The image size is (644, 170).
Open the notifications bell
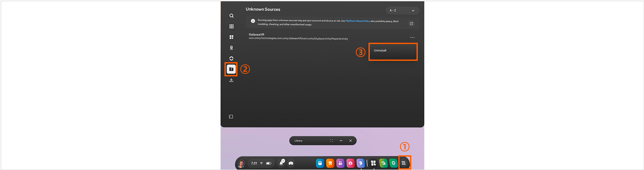click(x=282, y=163)
